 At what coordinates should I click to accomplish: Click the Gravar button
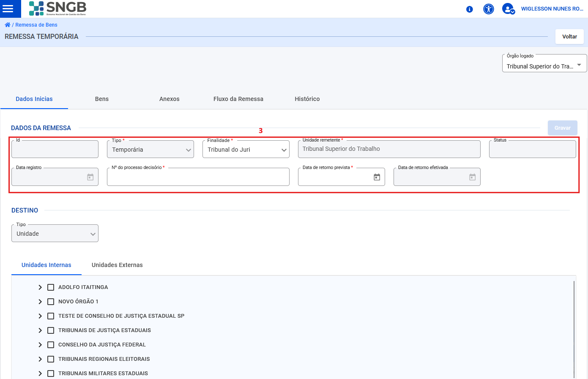tap(563, 128)
